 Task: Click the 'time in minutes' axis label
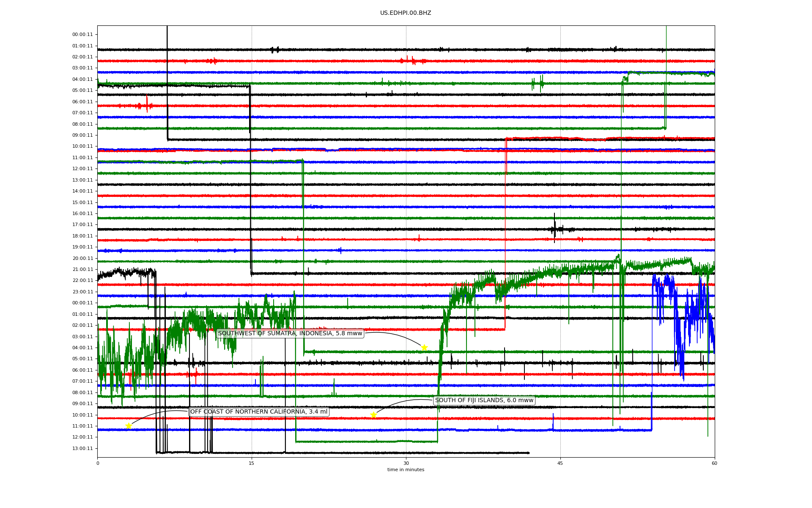(x=406, y=470)
